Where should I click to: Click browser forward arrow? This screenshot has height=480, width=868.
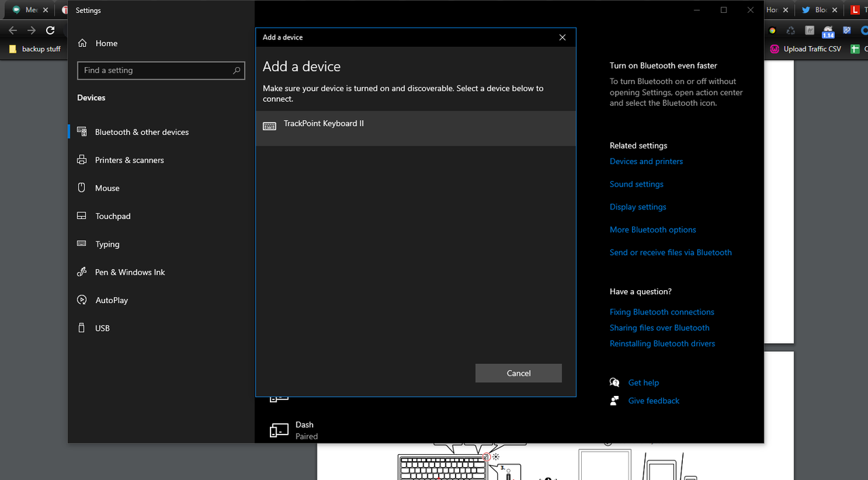[31, 31]
